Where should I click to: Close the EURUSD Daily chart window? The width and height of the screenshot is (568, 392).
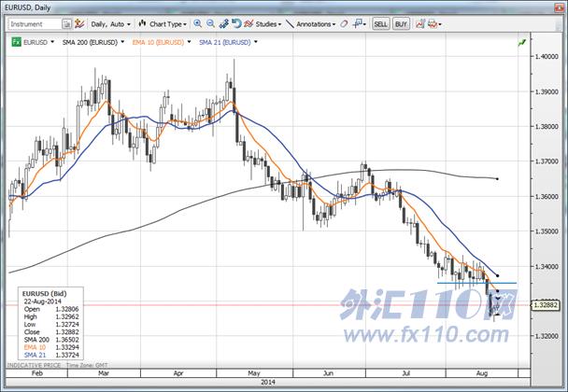pos(560,7)
